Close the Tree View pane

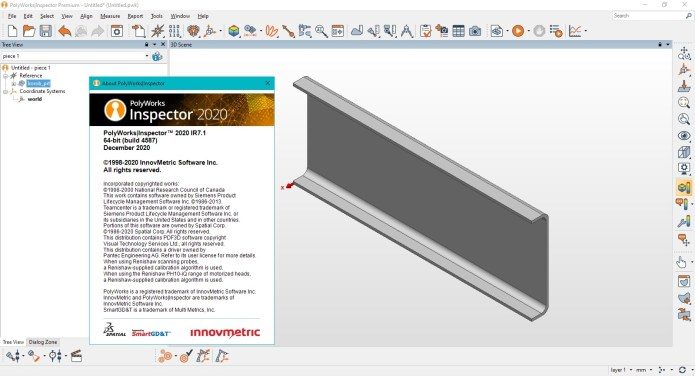(x=163, y=44)
